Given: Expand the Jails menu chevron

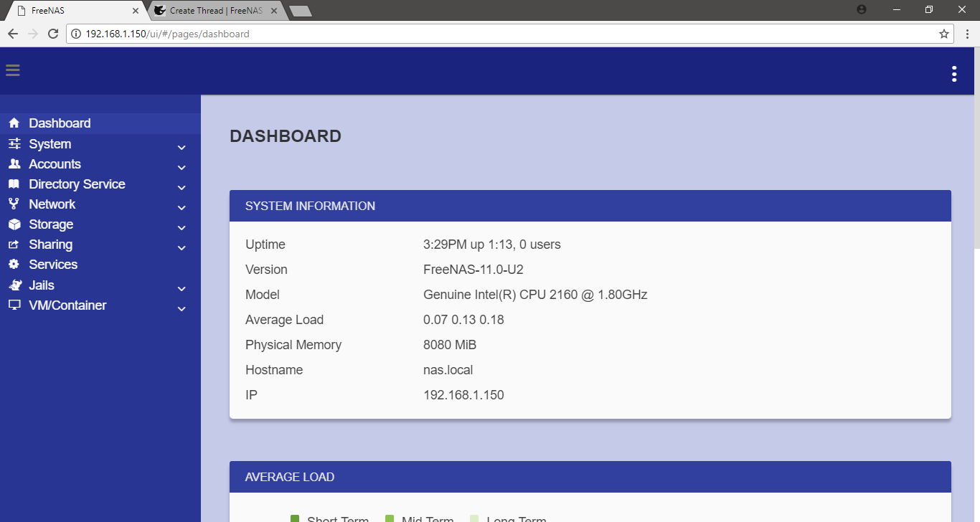Looking at the screenshot, I should tap(182, 288).
